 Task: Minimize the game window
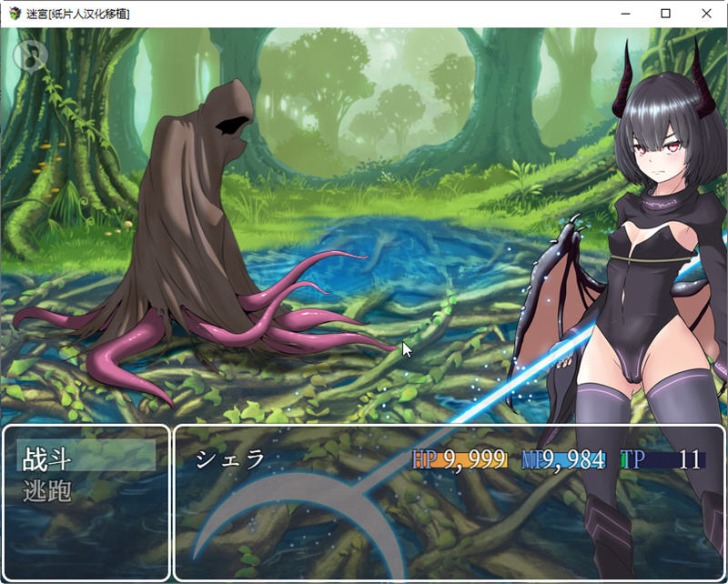[624, 14]
